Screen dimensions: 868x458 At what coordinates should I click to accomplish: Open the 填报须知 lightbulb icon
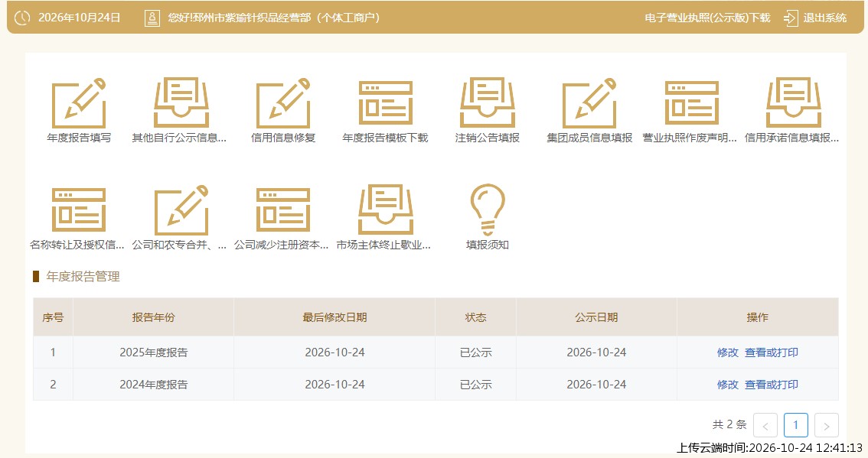point(487,210)
